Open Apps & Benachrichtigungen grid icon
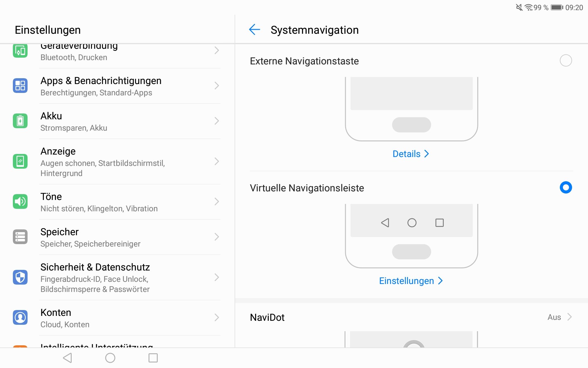Image resolution: width=588 pixels, height=368 pixels. point(20,86)
